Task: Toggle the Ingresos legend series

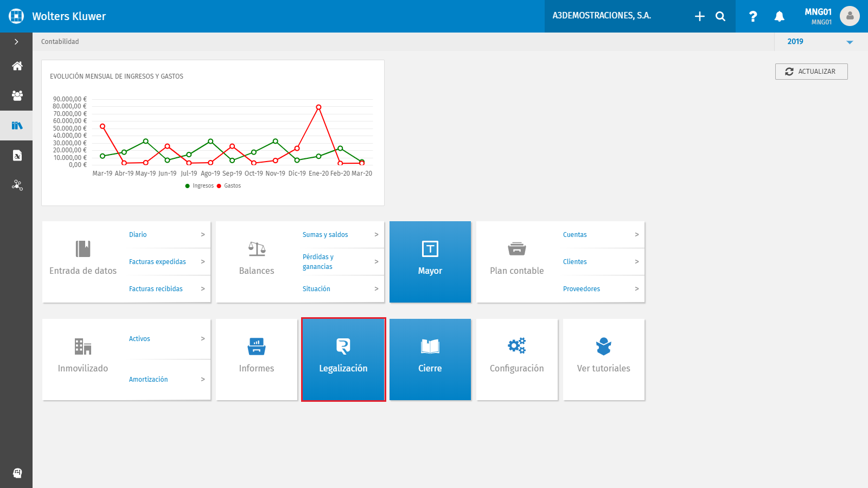Action: [200, 186]
